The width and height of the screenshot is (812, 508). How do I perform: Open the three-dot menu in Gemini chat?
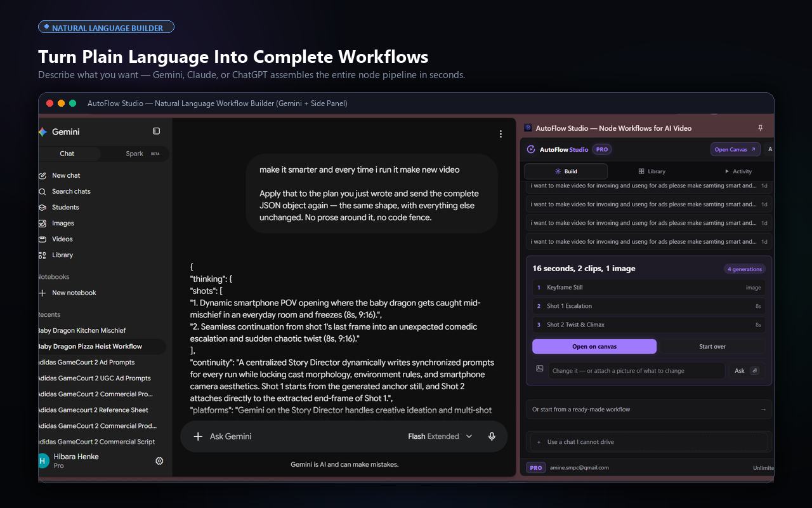tap(501, 134)
